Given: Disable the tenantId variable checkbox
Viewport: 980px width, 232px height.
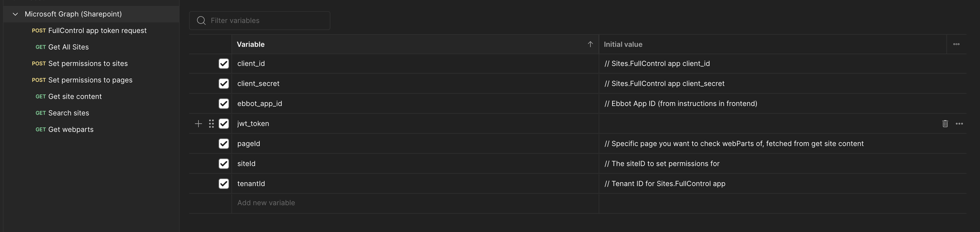Looking at the screenshot, I should 224,184.
